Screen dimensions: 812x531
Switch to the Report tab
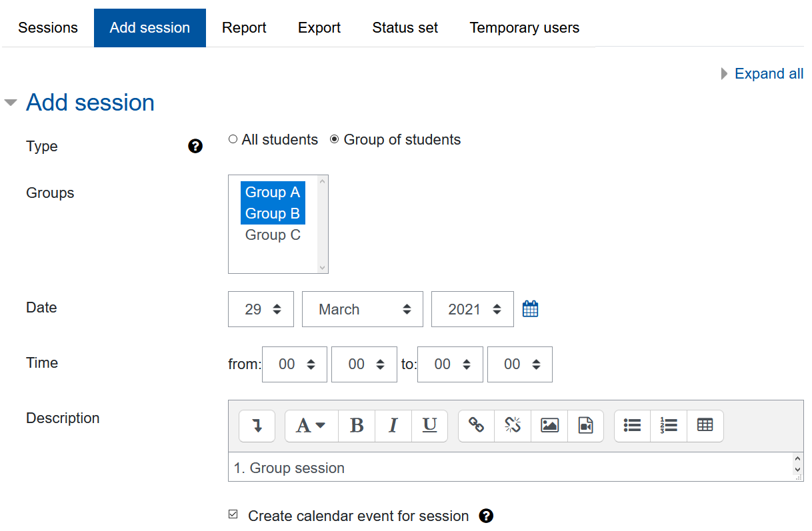tap(244, 27)
